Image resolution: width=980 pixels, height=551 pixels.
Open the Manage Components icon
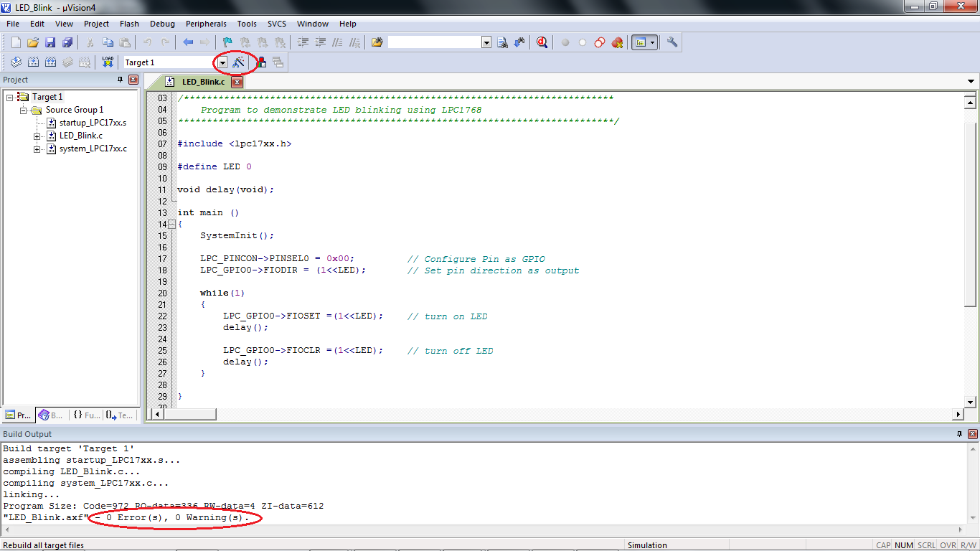pos(261,62)
